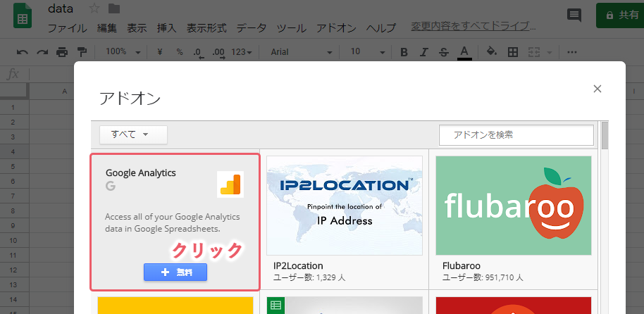Image resolution: width=644 pixels, height=314 pixels.
Task: Increase decimal places
Action: tap(218, 53)
